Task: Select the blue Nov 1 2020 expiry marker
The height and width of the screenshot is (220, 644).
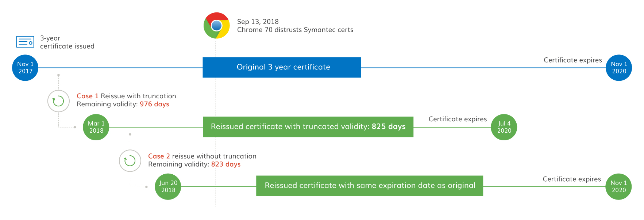Action: [x=619, y=68]
